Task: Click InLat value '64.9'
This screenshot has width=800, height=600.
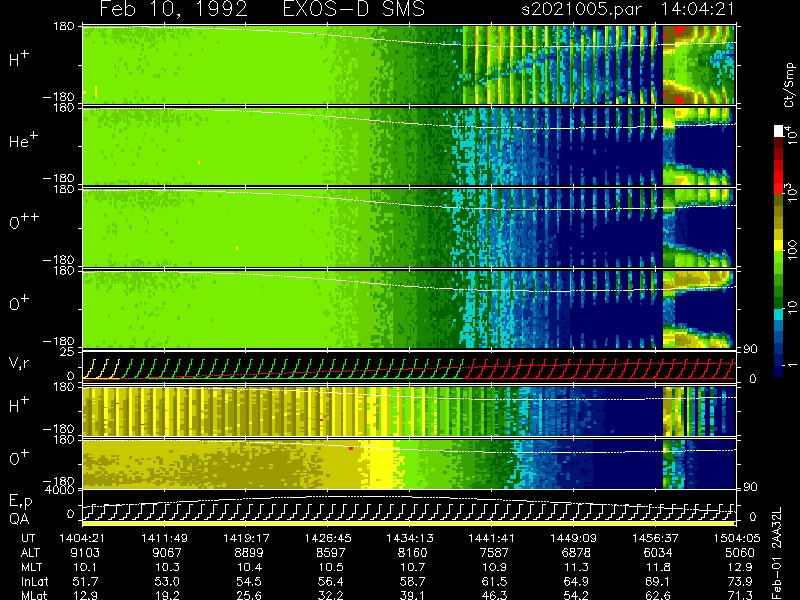Action: (576, 581)
